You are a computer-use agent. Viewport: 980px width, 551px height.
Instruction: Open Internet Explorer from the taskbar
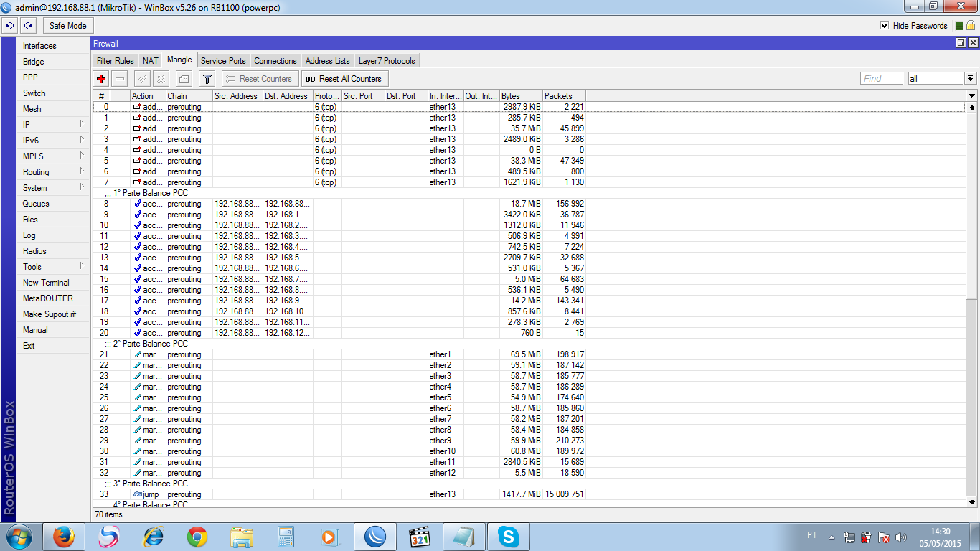point(153,537)
